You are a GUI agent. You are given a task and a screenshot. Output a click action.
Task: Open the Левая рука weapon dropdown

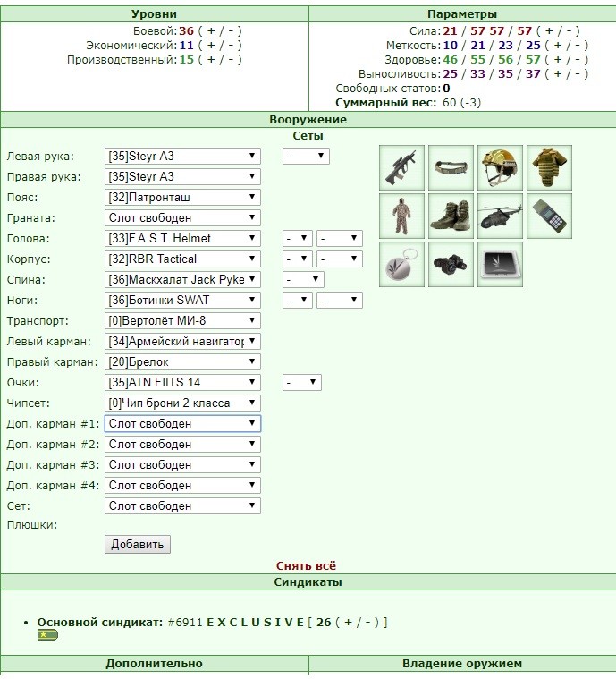(182, 156)
